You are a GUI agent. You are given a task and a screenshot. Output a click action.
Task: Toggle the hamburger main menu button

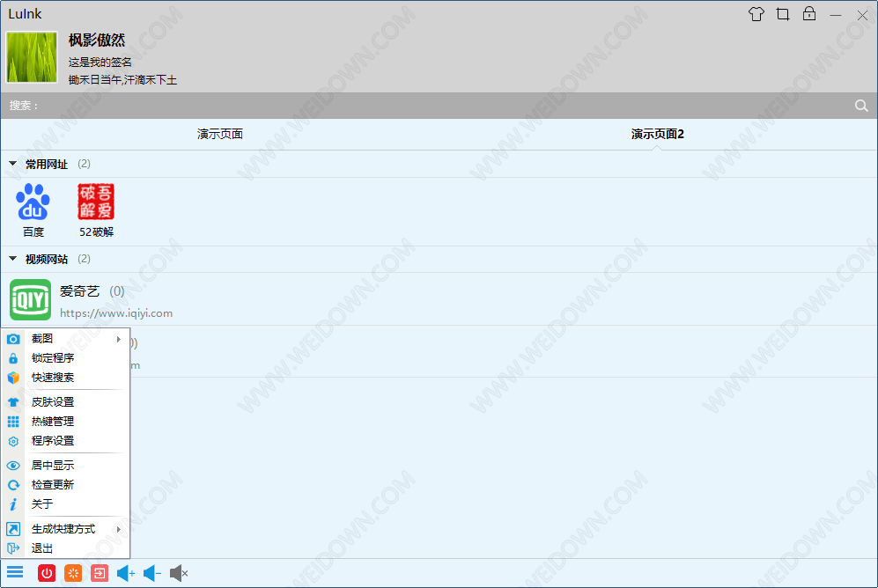point(15,572)
